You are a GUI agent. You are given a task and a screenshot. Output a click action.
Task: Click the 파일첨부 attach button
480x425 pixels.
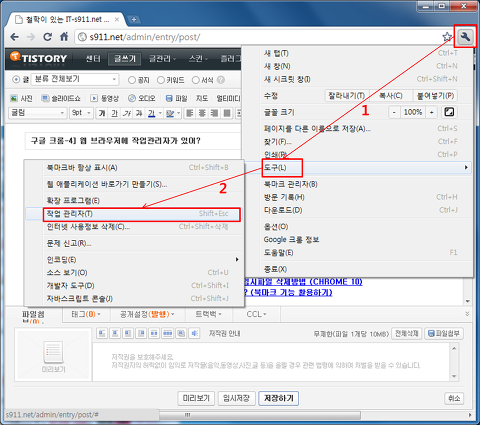click(x=444, y=333)
